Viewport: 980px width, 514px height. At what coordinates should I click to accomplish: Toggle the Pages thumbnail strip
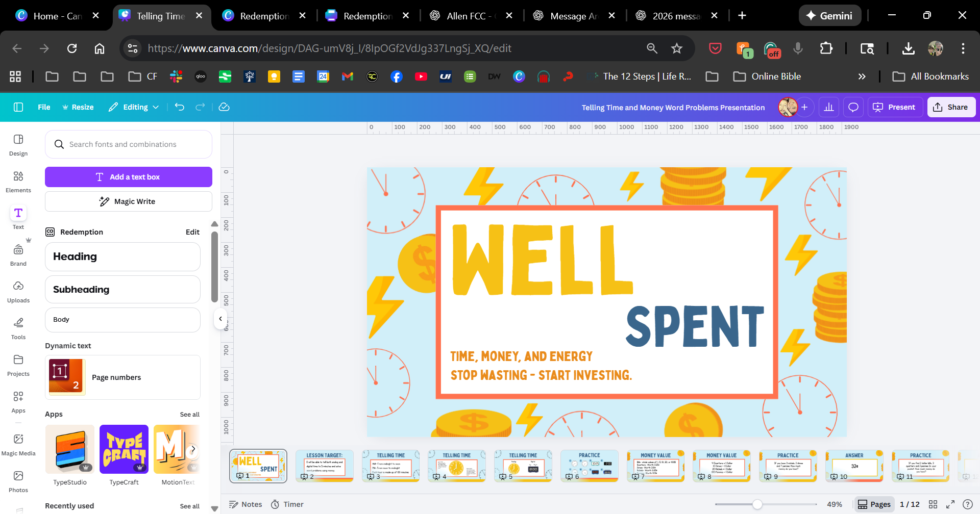point(874,504)
